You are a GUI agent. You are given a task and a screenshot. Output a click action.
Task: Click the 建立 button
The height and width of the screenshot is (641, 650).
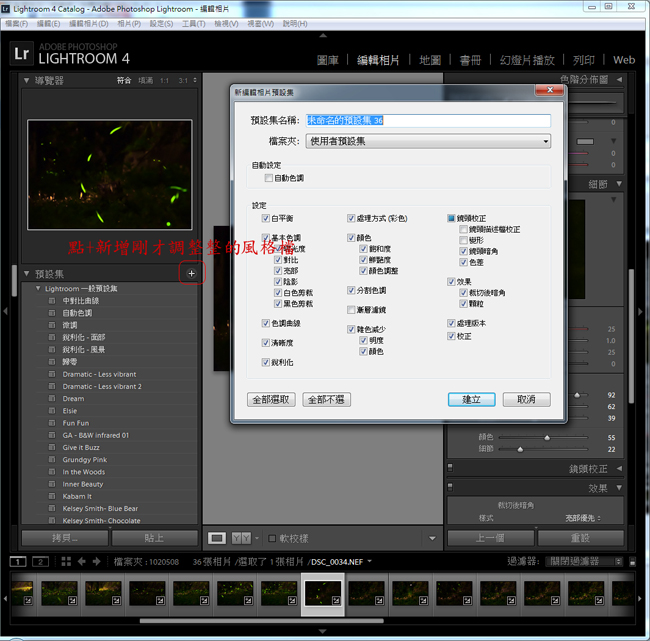click(x=471, y=400)
